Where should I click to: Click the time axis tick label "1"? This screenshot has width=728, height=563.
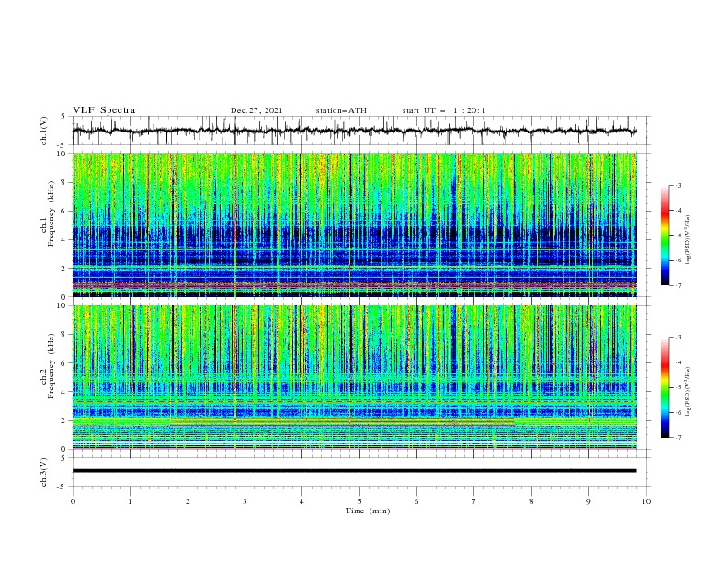click(x=130, y=501)
